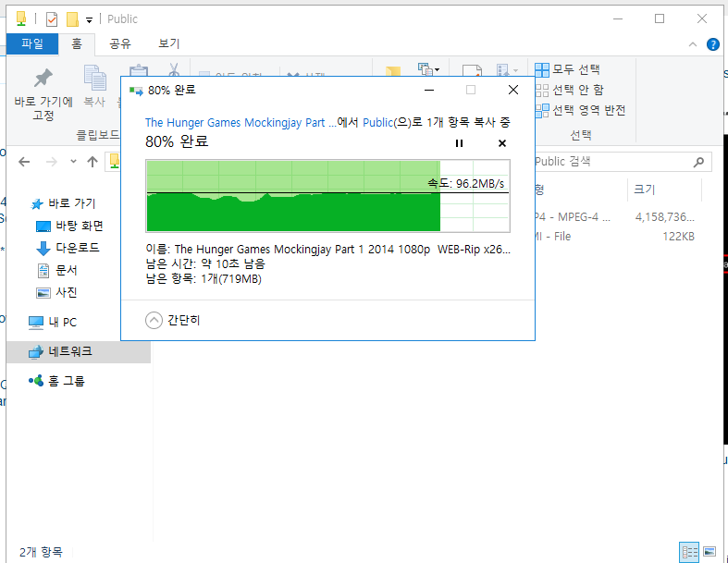Click the 2개 항목 status bar text
This screenshot has width=728, height=563.
[41, 552]
